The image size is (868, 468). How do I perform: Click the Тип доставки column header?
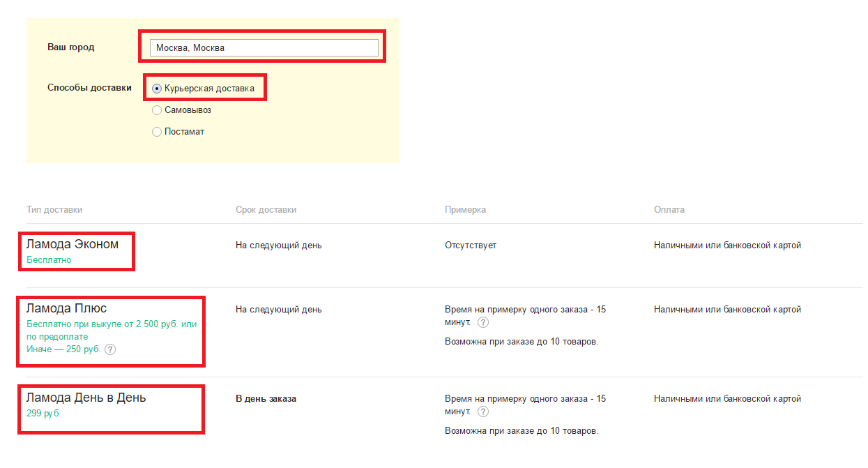(x=54, y=209)
